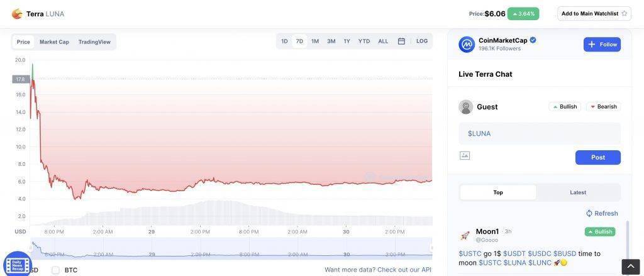Attach an image to the chat post

[465, 155]
